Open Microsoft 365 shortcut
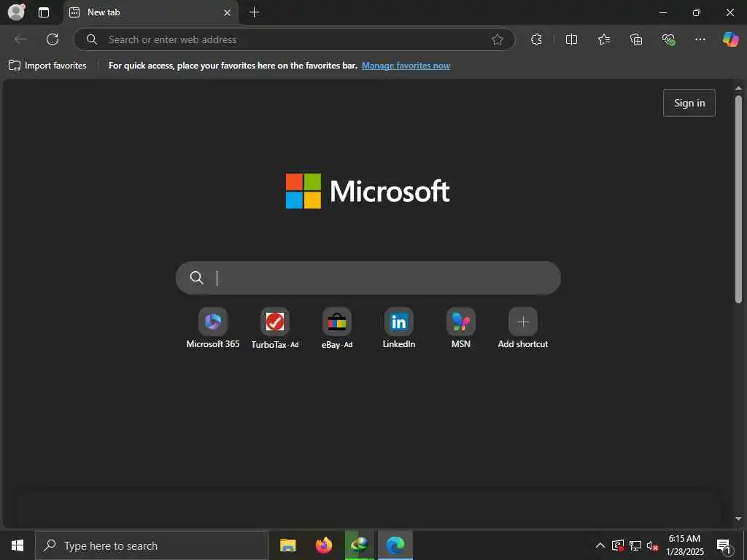The height and width of the screenshot is (560, 747). point(213,329)
